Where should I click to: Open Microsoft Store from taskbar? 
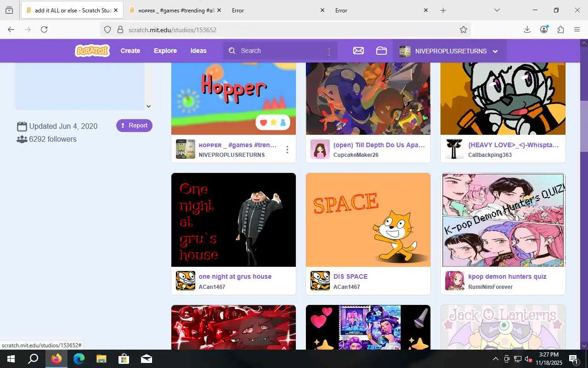point(124,359)
